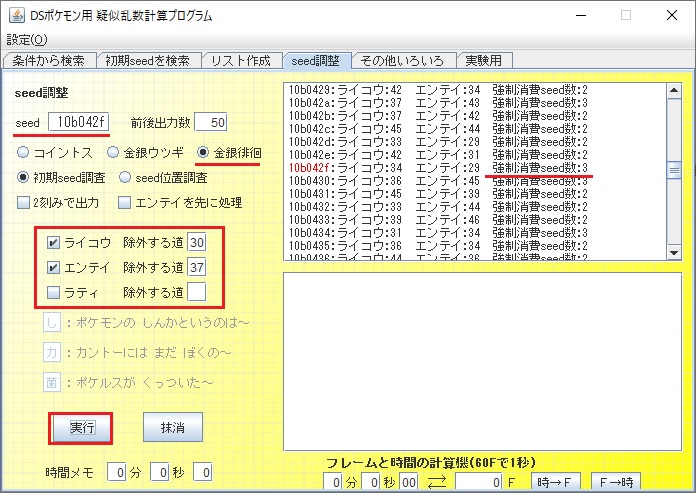
Task: Close the program window
Action: click(672, 15)
